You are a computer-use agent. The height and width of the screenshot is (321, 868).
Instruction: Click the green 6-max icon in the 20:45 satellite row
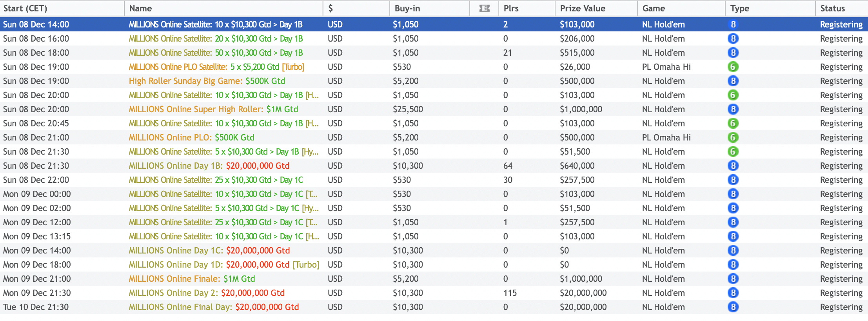click(x=733, y=123)
